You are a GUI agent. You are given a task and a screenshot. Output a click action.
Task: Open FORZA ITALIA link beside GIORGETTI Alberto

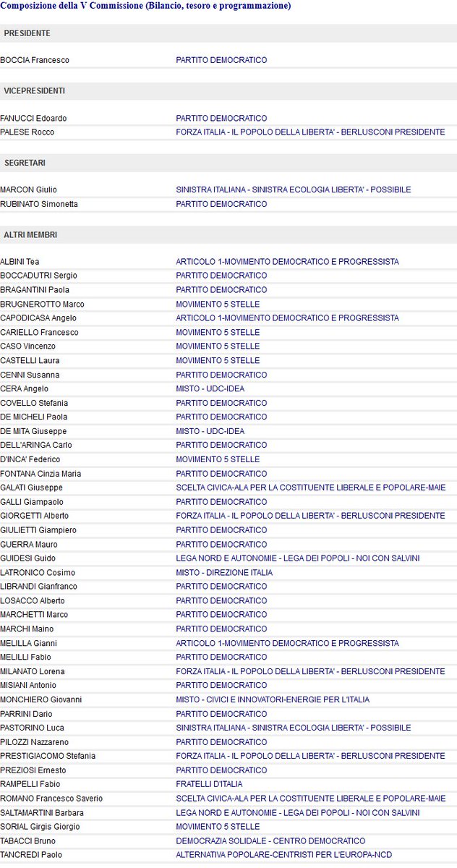pos(310,516)
